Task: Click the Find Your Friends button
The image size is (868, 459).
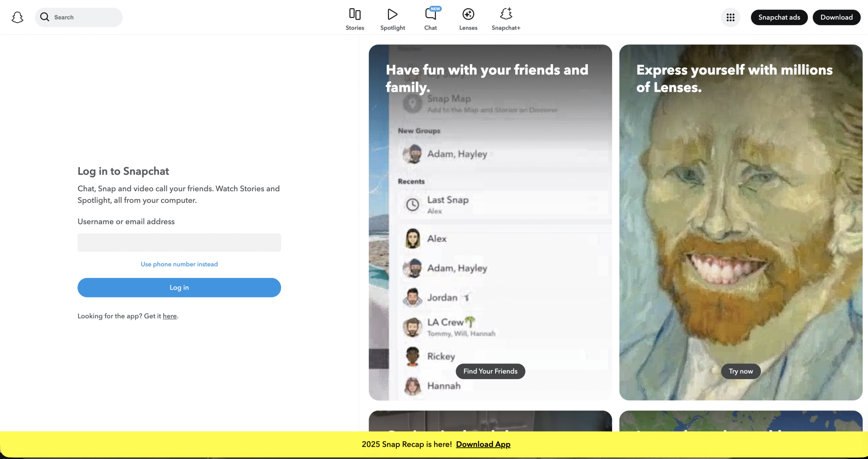Action: click(490, 371)
